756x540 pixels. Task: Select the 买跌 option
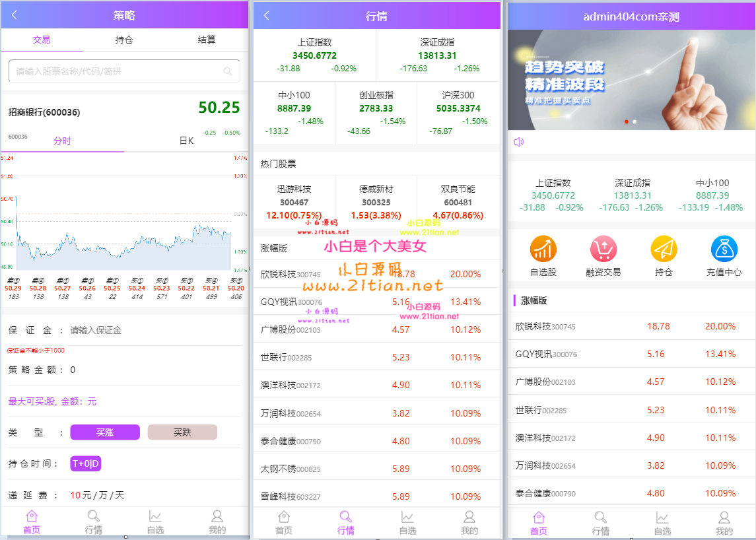(182, 432)
